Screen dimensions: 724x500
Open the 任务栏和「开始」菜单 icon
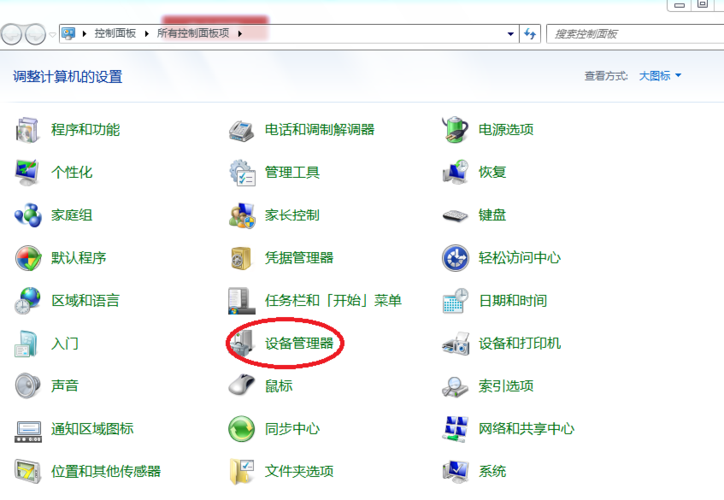[241, 301]
